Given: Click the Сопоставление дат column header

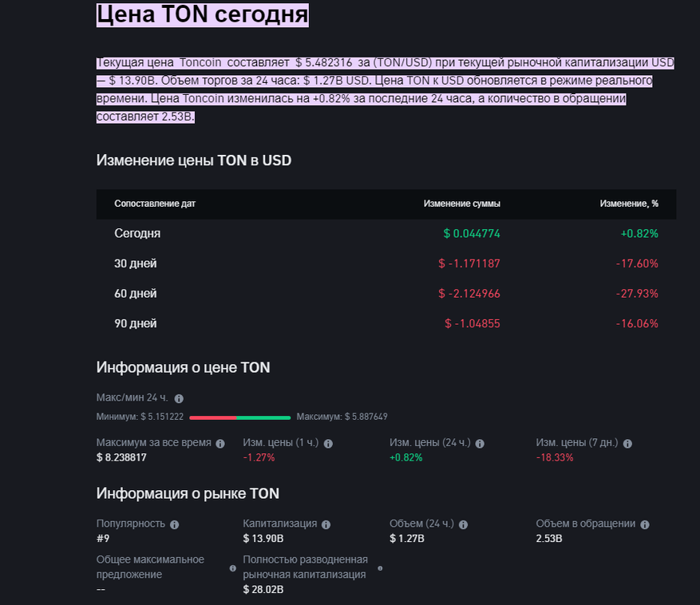Looking at the screenshot, I should click(155, 204).
